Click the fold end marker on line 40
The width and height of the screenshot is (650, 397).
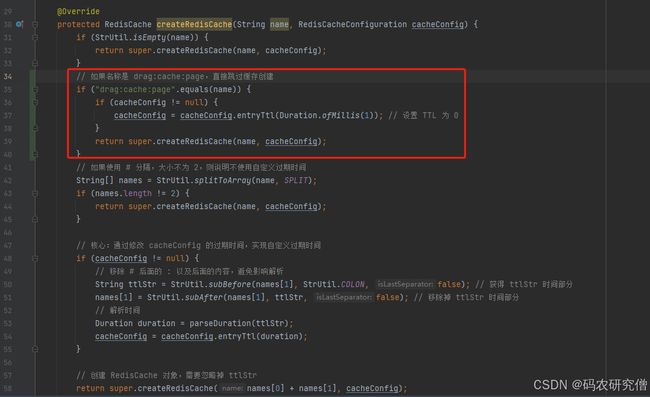(35, 155)
